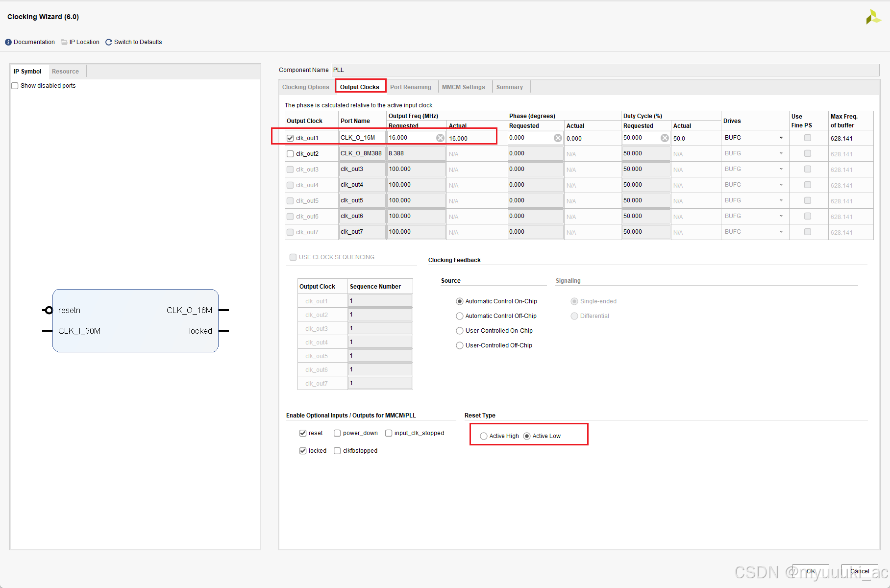Toggle Show disabled ports checkbox

click(x=15, y=86)
